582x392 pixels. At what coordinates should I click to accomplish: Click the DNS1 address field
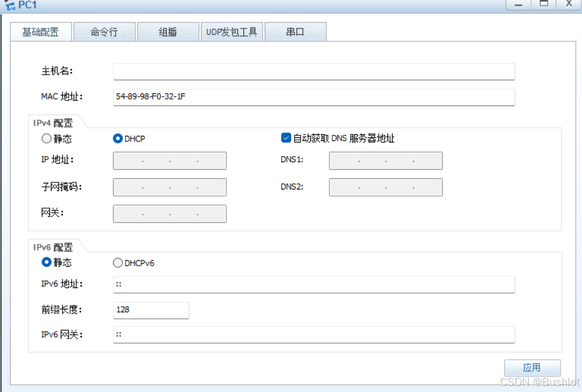click(x=385, y=161)
